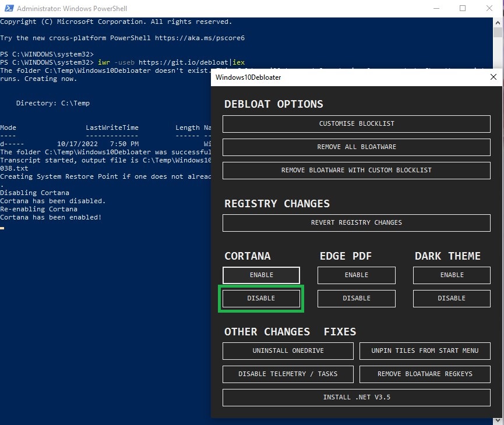The image size is (504, 425).
Task: Close the Windows10Debloater dialog
Action: pyautogui.click(x=493, y=77)
